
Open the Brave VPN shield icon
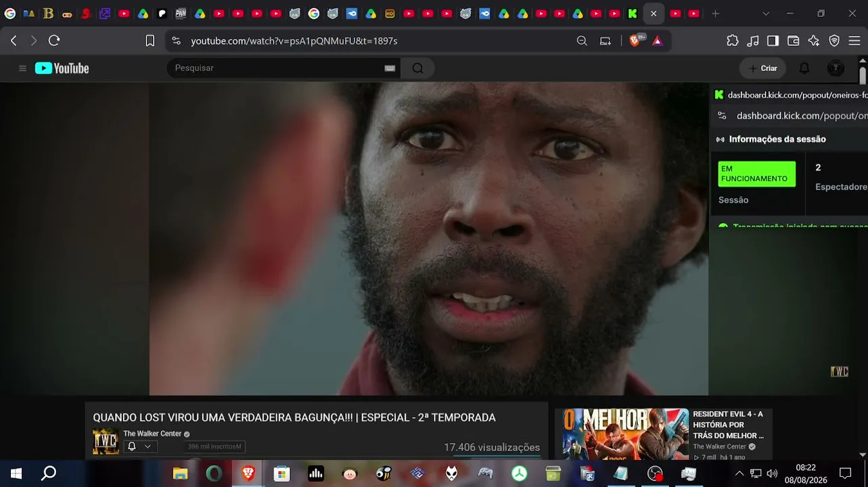[834, 41]
